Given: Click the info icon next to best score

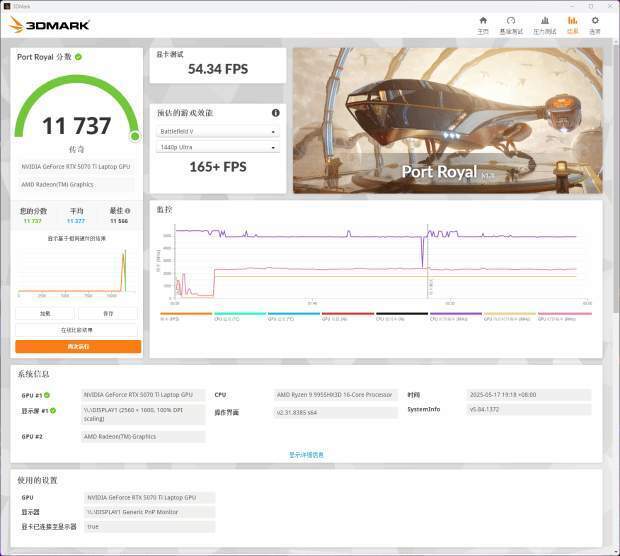Looking at the screenshot, I should coord(128,211).
